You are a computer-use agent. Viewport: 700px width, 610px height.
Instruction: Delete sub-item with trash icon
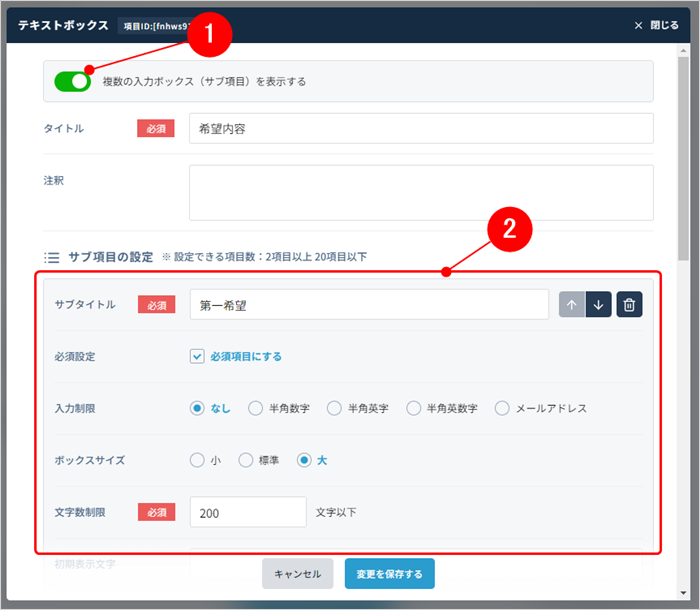[x=629, y=305]
